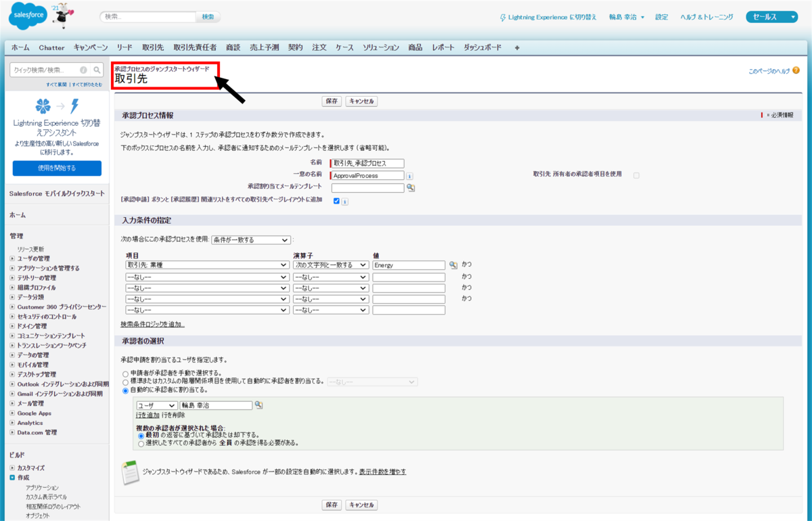Viewport: 812px width, 521px height.
Task: Click the すべて展開 link in sidebar
Action: click(57, 85)
